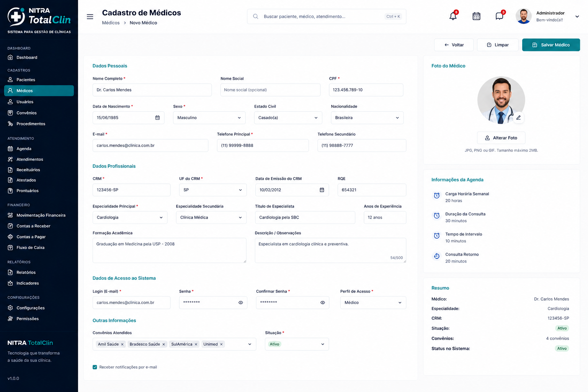588x392 pixels.
Task: Toggle the hamburger sidebar menu
Action: click(x=90, y=17)
